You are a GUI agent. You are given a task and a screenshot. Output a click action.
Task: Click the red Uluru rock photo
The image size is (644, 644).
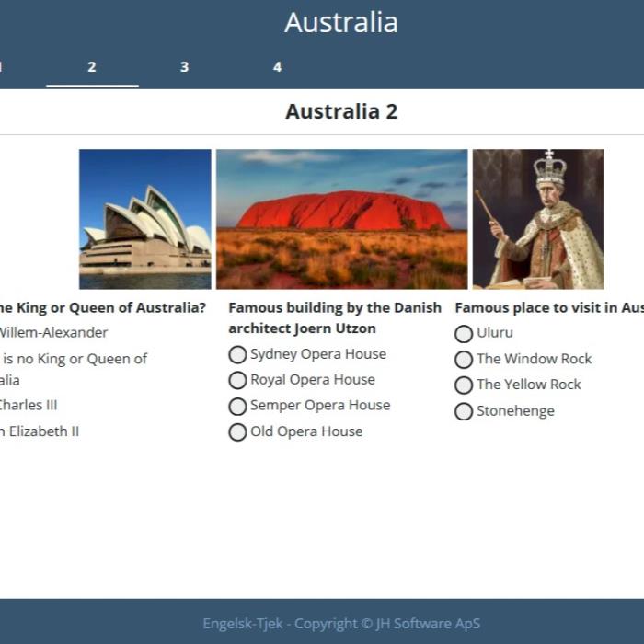pyautogui.click(x=341, y=219)
